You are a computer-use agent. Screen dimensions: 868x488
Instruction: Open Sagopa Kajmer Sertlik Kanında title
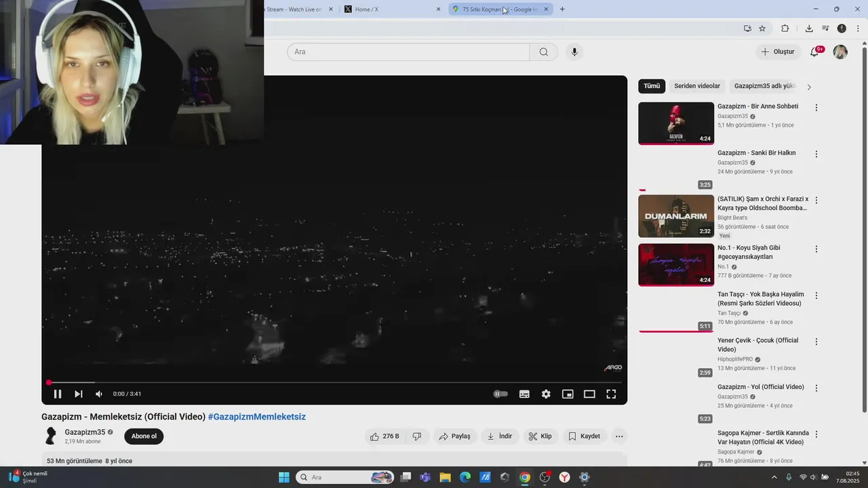(x=764, y=438)
